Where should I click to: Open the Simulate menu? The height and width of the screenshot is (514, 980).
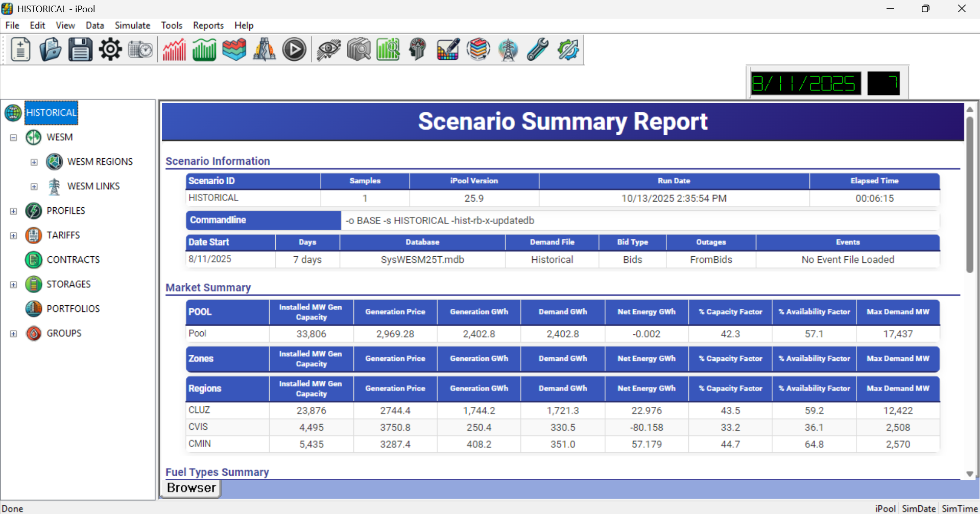pyautogui.click(x=132, y=26)
